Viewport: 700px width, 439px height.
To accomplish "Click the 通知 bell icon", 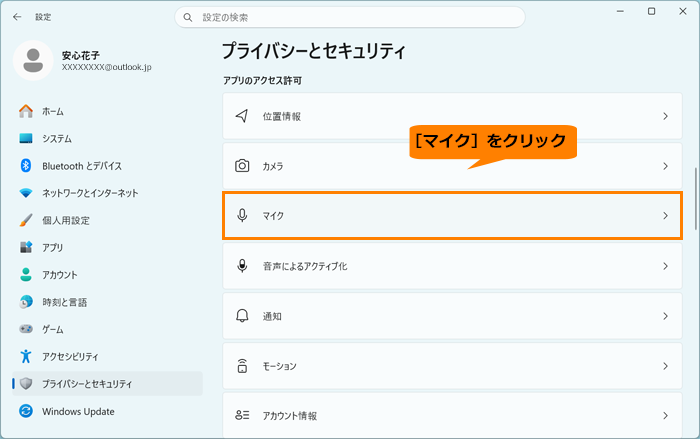I will point(242,316).
